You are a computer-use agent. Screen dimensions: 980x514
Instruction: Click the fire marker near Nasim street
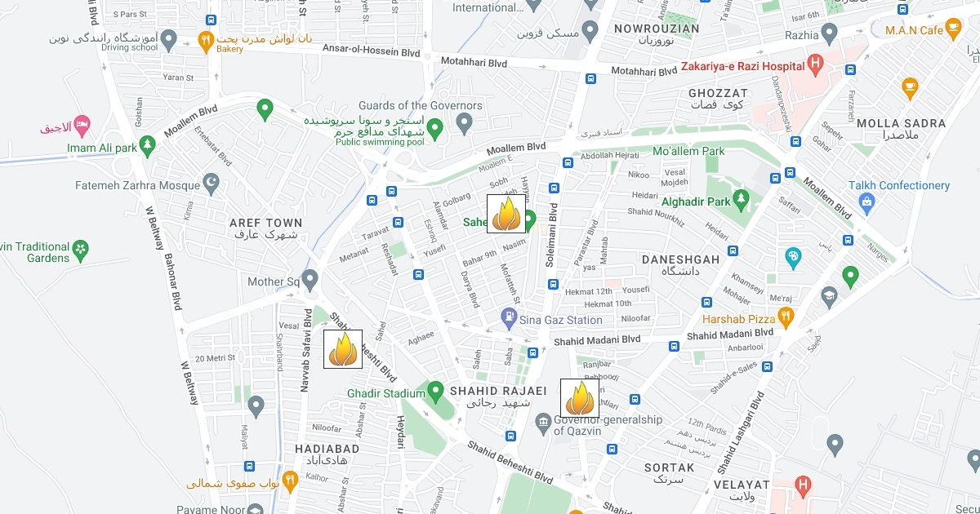(x=506, y=214)
